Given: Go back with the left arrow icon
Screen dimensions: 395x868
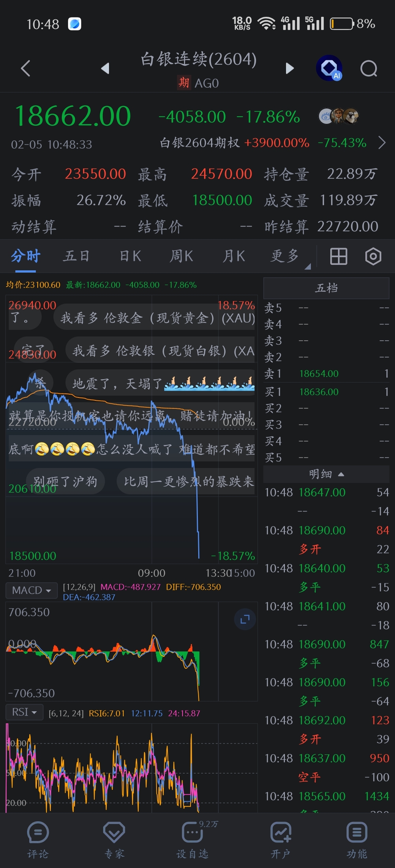Looking at the screenshot, I should (x=25, y=68).
